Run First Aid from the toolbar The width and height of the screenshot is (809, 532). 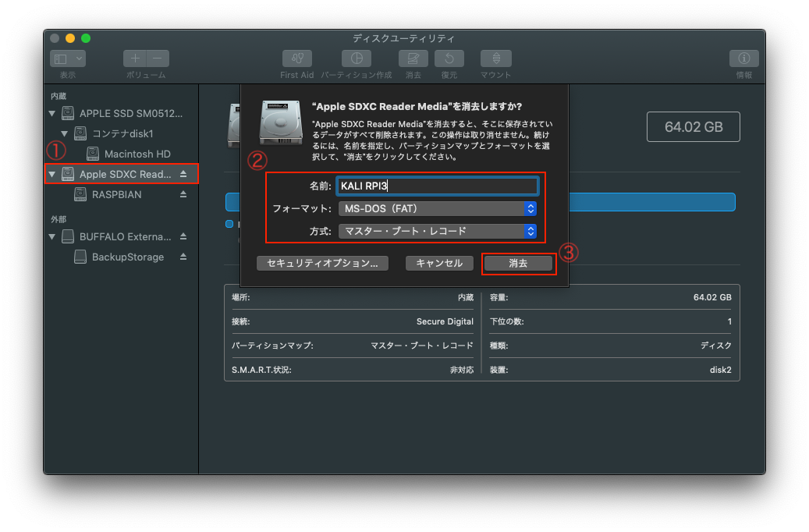[297, 59]
